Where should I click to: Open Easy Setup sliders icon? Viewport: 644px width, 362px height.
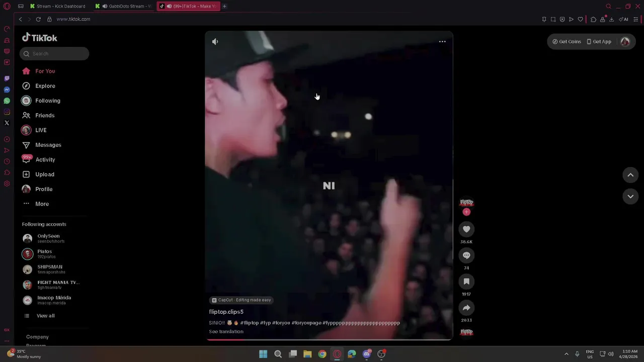coord(635,19)
